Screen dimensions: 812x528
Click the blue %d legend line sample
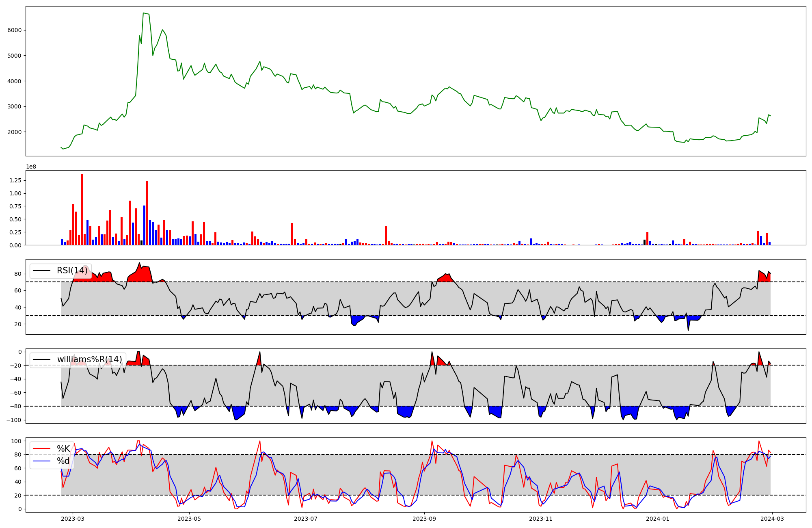point(42,461)
